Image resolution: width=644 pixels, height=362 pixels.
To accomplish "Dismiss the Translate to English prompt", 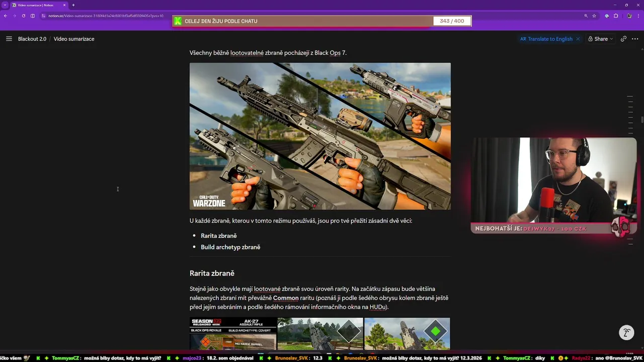I will (578, 39).
